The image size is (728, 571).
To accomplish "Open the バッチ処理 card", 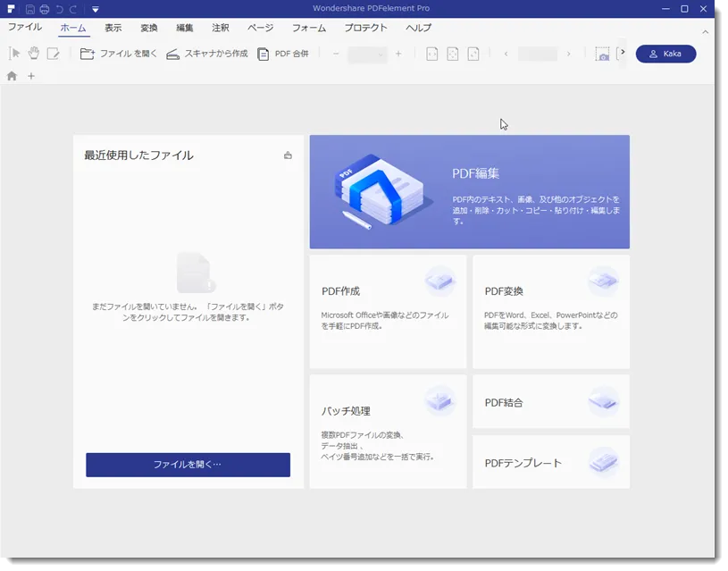I will [x=388, y=432].
